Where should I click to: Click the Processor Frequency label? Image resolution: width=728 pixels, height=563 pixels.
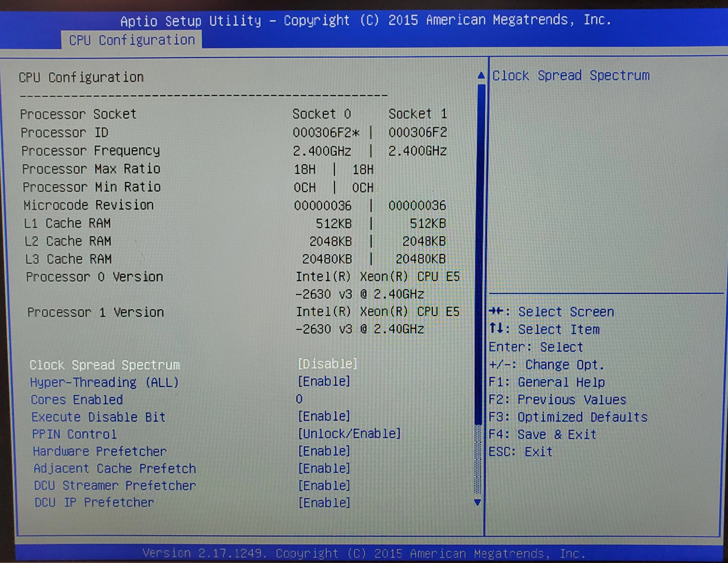91,151
